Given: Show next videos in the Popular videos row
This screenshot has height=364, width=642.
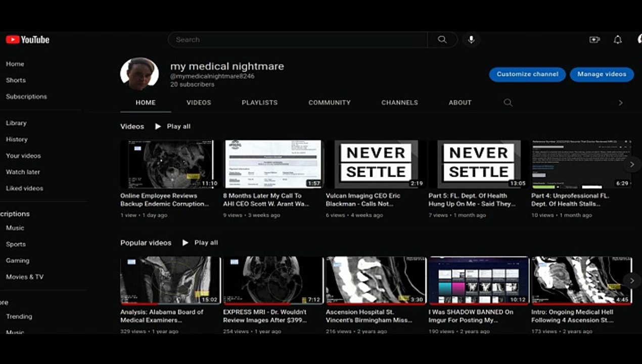Looking at the screenshot, I should pos(631,281).
